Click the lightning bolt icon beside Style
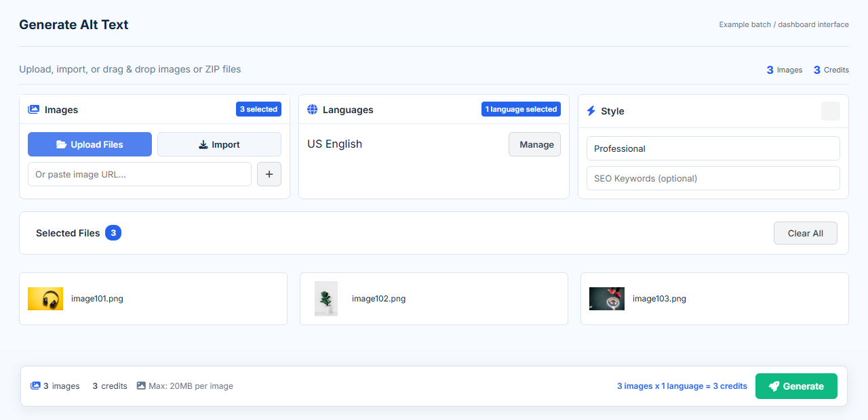Viewport: 868px width, 420px height. click(x=591, y=110)
